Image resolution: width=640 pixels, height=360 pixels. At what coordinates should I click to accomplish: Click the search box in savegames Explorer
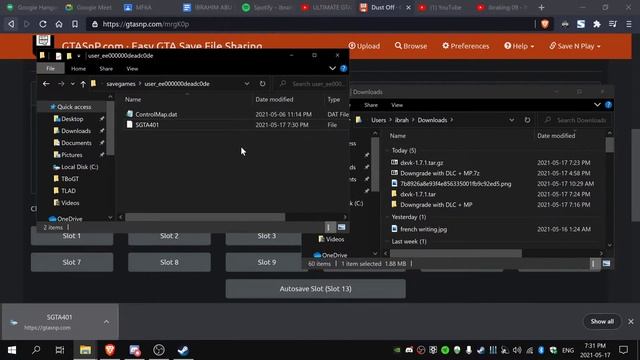[x=312, y=84]
